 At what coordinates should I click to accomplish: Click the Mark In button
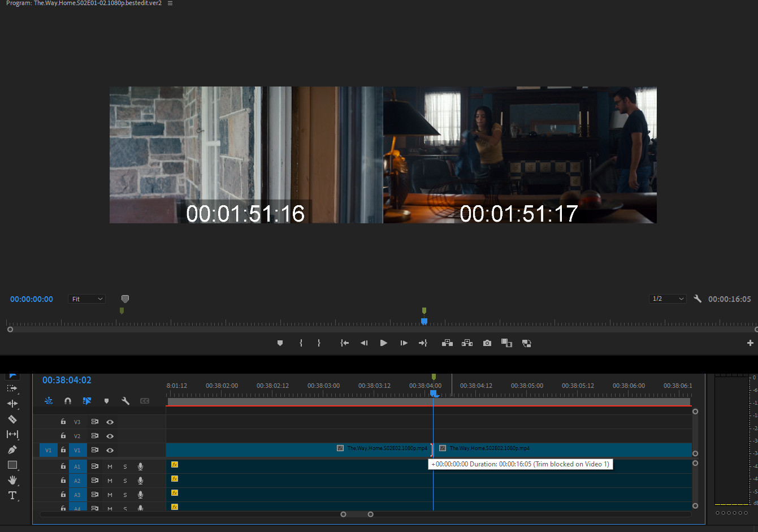point(301,343)
